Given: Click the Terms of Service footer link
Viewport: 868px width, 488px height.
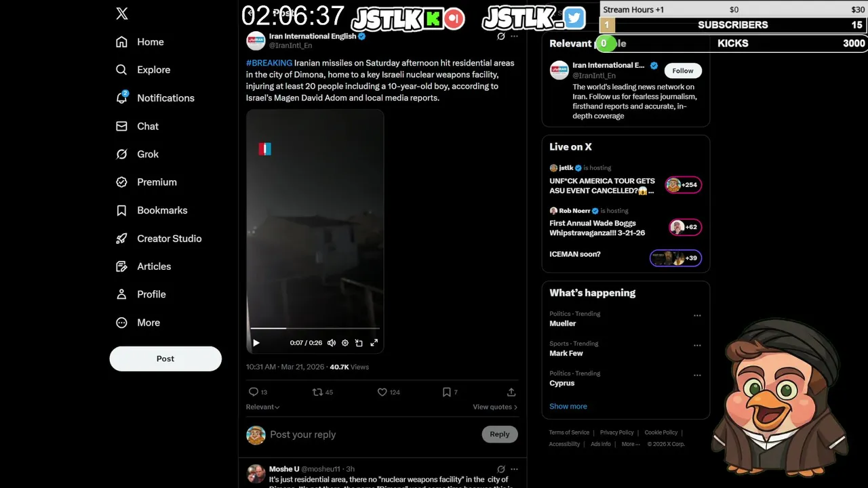Looking at the screenshot, I should pos(569,432).
